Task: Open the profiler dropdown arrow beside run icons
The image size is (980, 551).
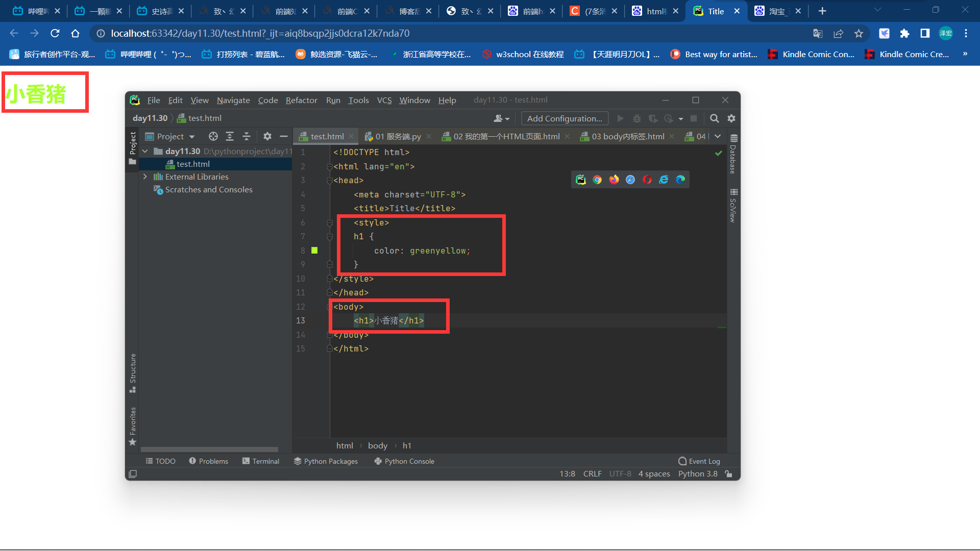Action: tap(681, 119)
